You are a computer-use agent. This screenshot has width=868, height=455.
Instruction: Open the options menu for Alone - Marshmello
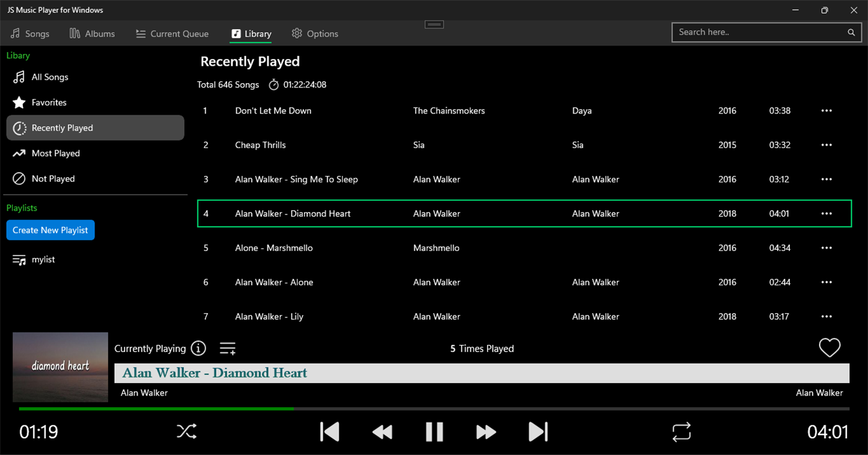click(x=826, y=247)
